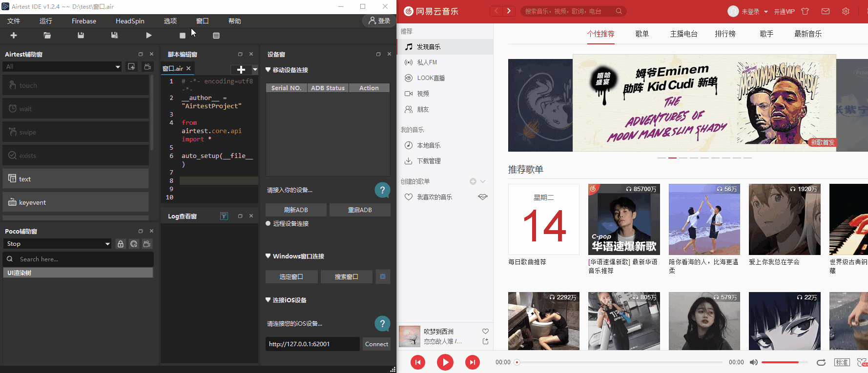Open the 每日歌曲推荐 calendar thumbnail
This screenshot has width=868, height=373.
tap(544, 219)
